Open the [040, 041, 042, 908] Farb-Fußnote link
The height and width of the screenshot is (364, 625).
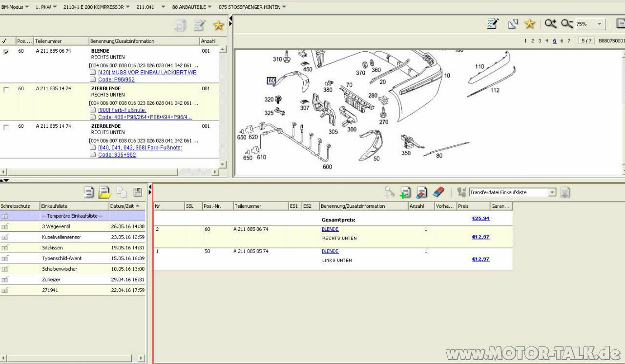[140, 147]
